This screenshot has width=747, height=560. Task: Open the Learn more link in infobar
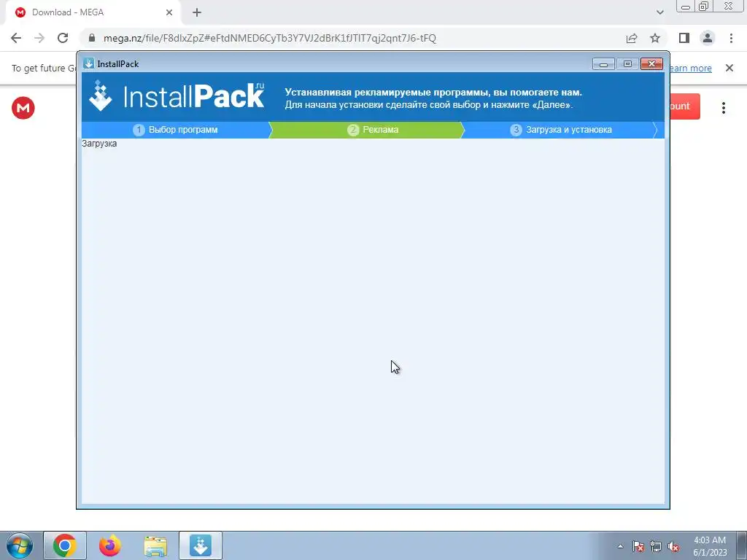[690, 68]
